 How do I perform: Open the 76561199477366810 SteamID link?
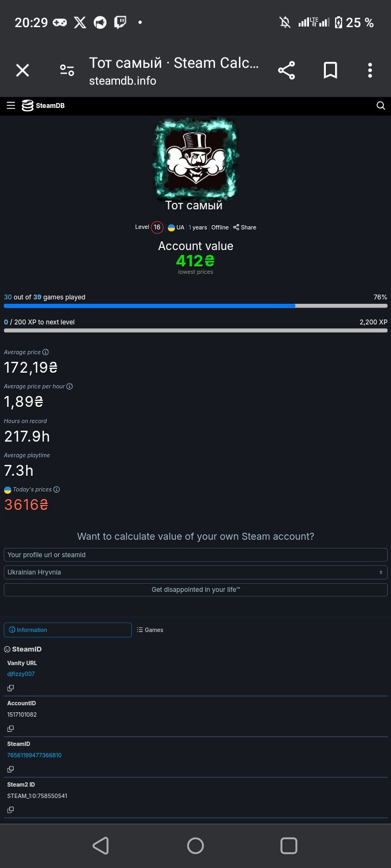click(34, 755)
